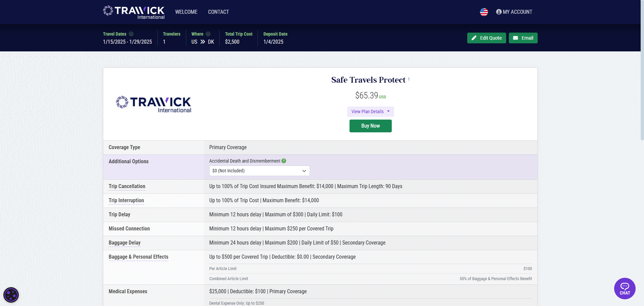The image size is (644, 306).
Task: Open the Trip Cancellation details link
Action: 127,186
